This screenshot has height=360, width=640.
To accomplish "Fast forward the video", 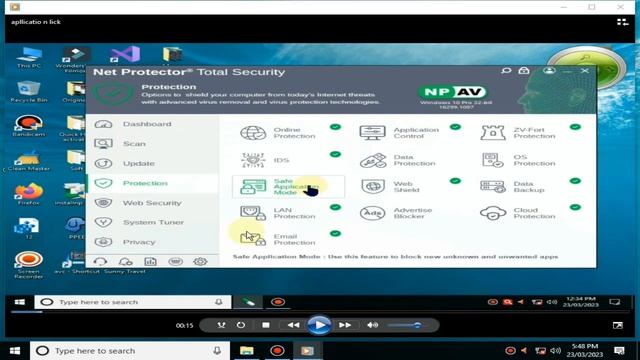I will click(x=345, y=325).
